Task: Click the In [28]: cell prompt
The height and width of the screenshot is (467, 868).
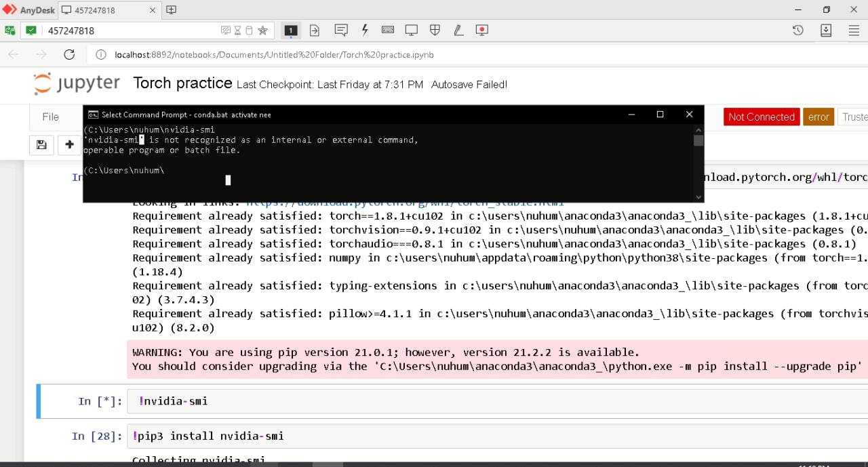Action: [x=97, y=436]
